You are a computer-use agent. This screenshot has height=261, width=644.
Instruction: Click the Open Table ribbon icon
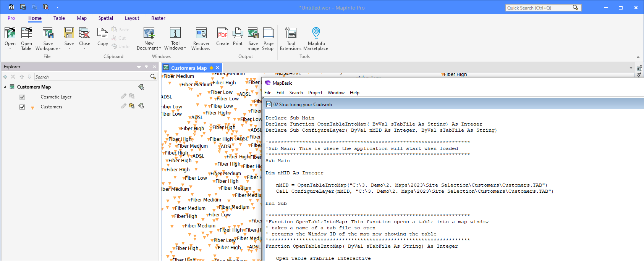coord(26,33)
